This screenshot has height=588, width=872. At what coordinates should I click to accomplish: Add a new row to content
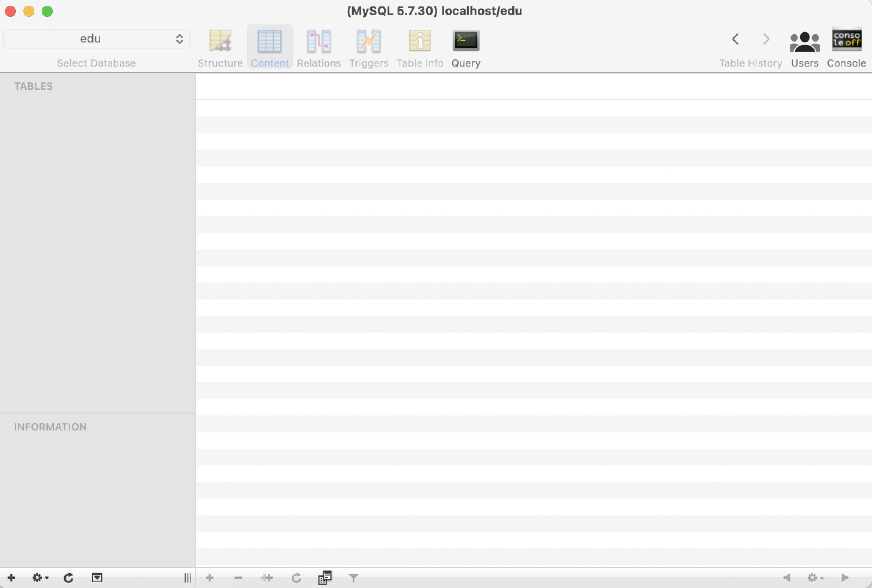click(x=210, y=578)
